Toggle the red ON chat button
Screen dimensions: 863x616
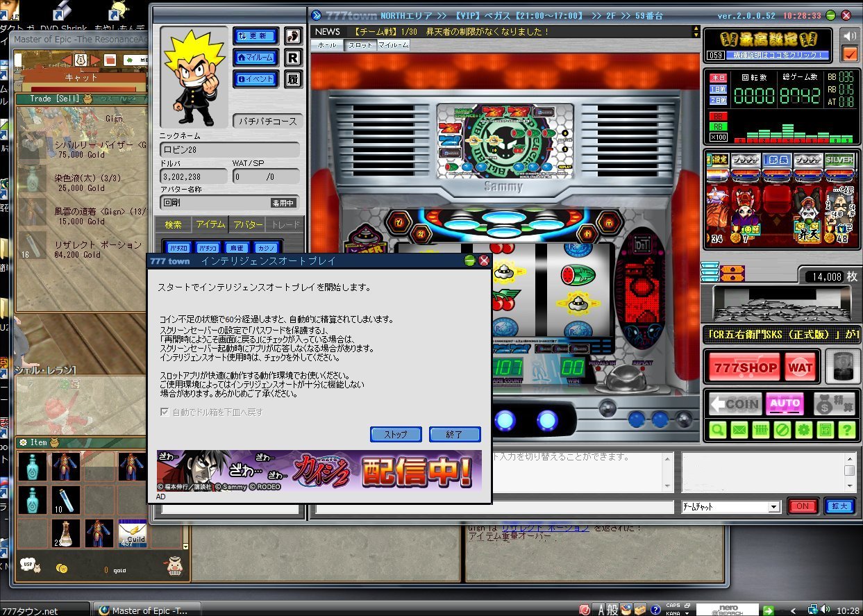[x=803, y=506]
